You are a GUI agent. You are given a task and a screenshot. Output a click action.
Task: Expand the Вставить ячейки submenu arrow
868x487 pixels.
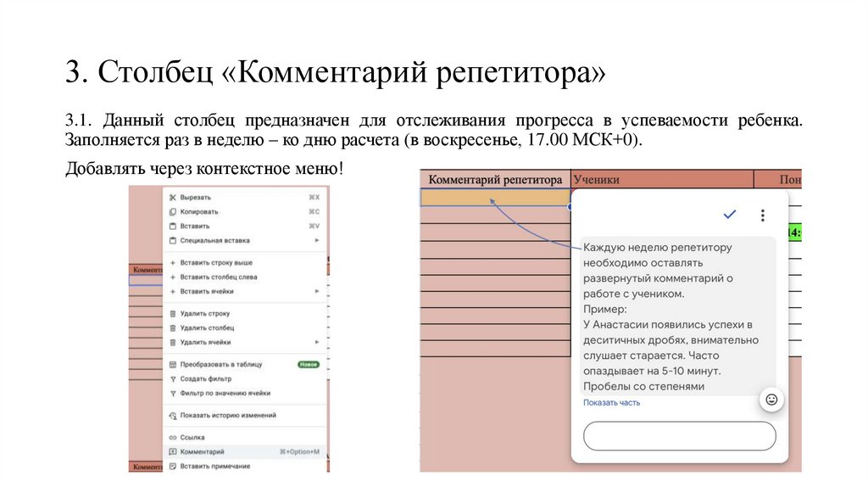[x=317, y=291]
